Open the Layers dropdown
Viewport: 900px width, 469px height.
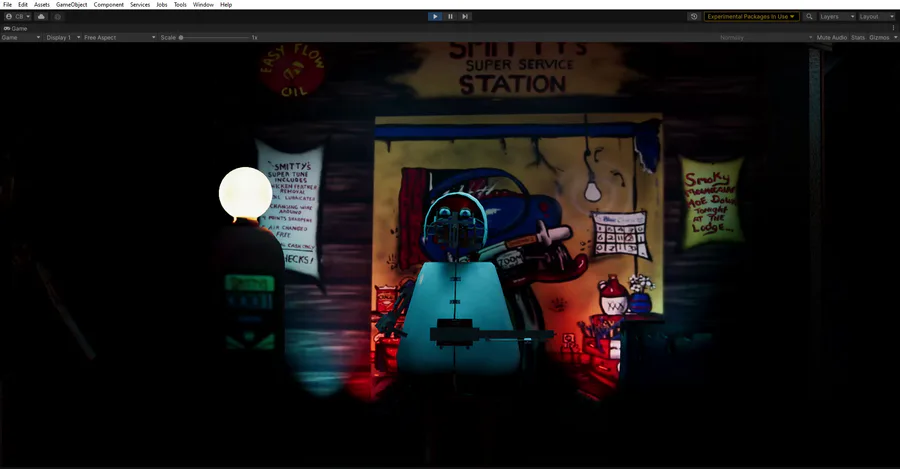837,17
